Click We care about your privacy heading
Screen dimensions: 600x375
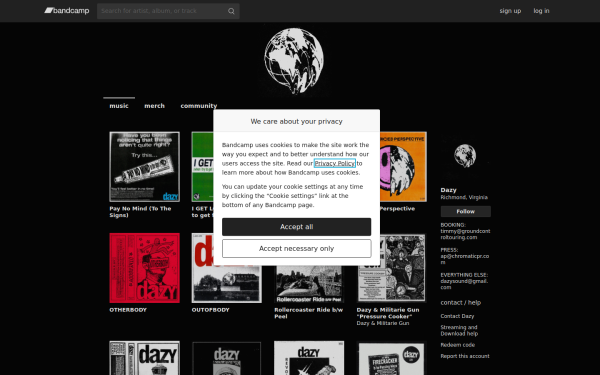[297, 121]
